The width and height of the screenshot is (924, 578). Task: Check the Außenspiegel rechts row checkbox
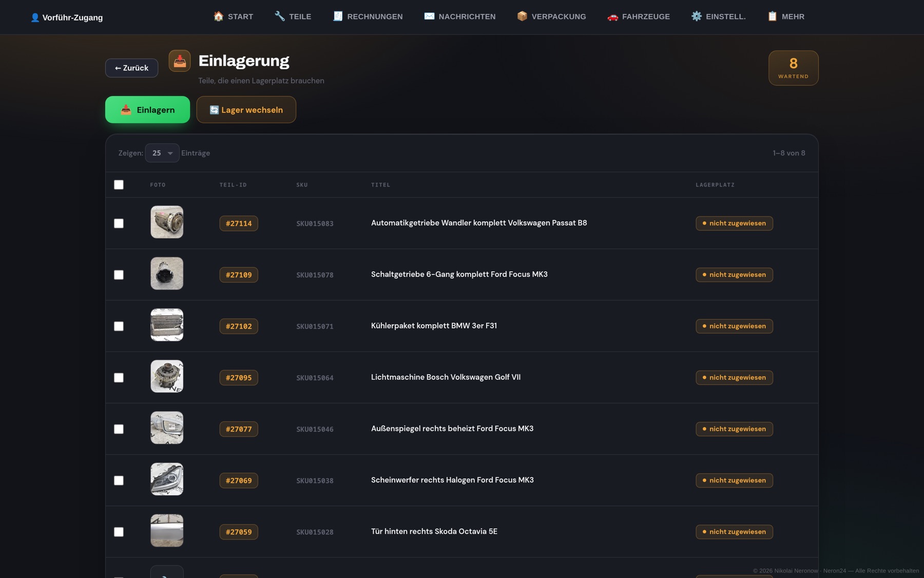point(119,429)
